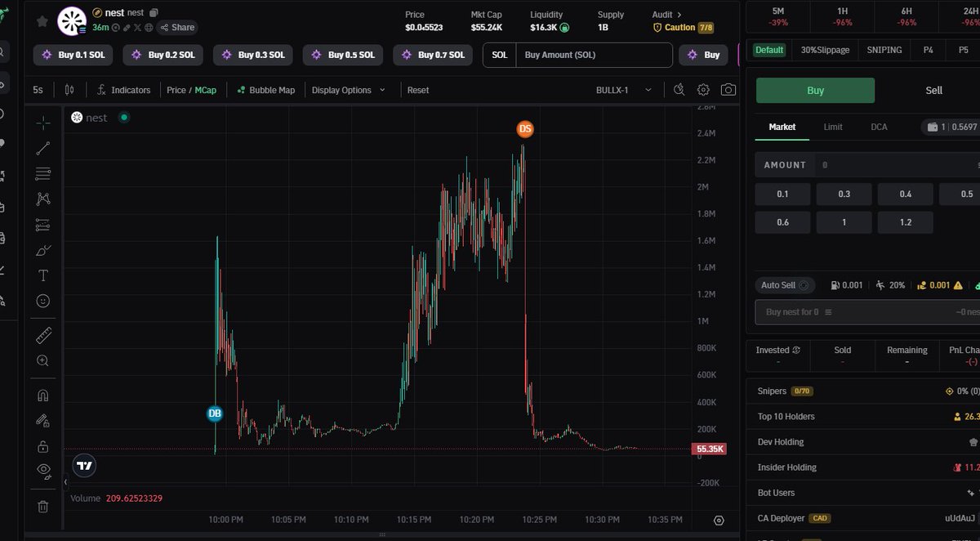980x541 pixels.
Task: Open the 5s time interval selector
Action: tap(38, 90)
